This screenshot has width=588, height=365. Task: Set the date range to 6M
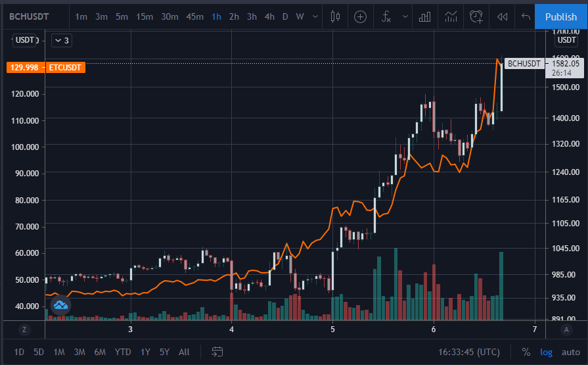pyautogui.click(x=100, y=352)
